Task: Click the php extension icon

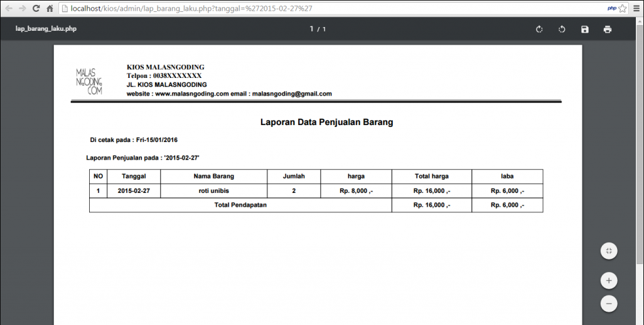Action: [x=612, y=8]
